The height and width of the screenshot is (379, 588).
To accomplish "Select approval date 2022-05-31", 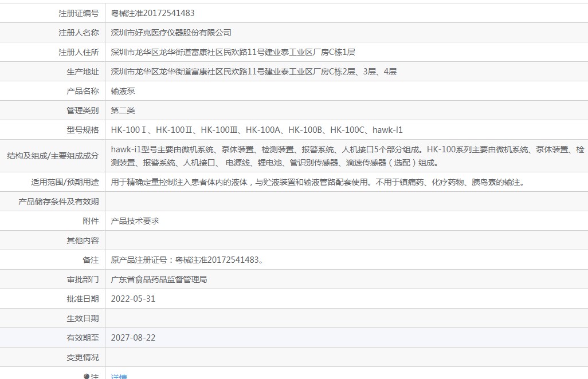I will coord(133,299).
